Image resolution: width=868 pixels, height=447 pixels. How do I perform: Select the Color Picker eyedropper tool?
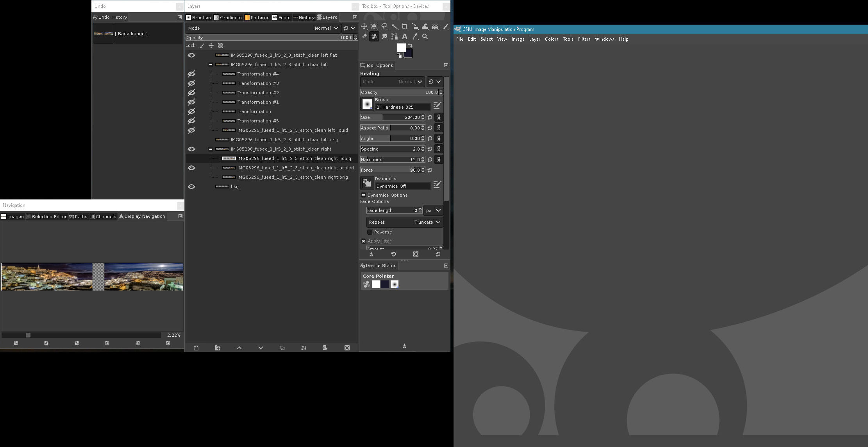click(x=415, y=37)
